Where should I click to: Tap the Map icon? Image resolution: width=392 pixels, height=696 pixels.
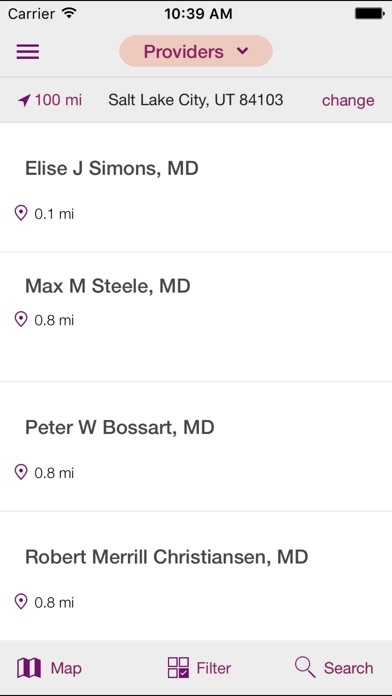click(x=29, y=668)
